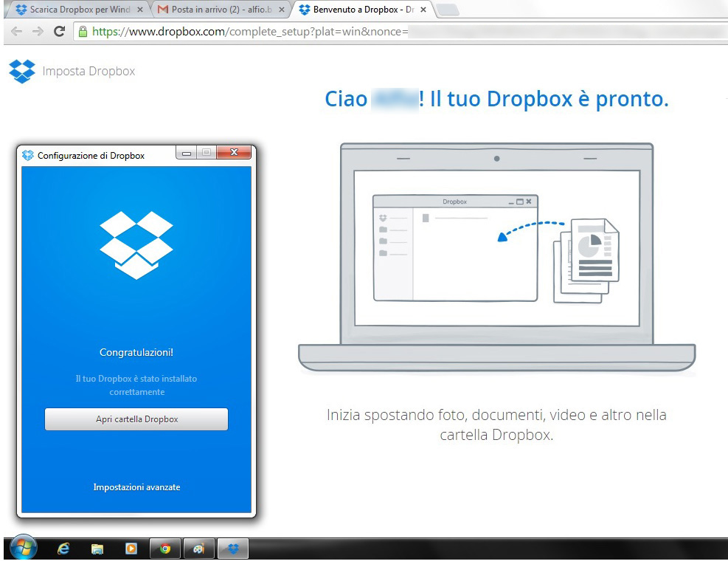The height and width of the screenshot is (564, 728).
Task: Click the green padlock security icon
Action: 83,32
